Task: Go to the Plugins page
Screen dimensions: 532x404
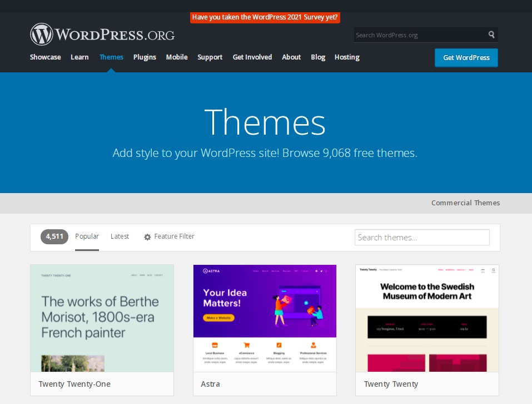Action: click(145, 57)
